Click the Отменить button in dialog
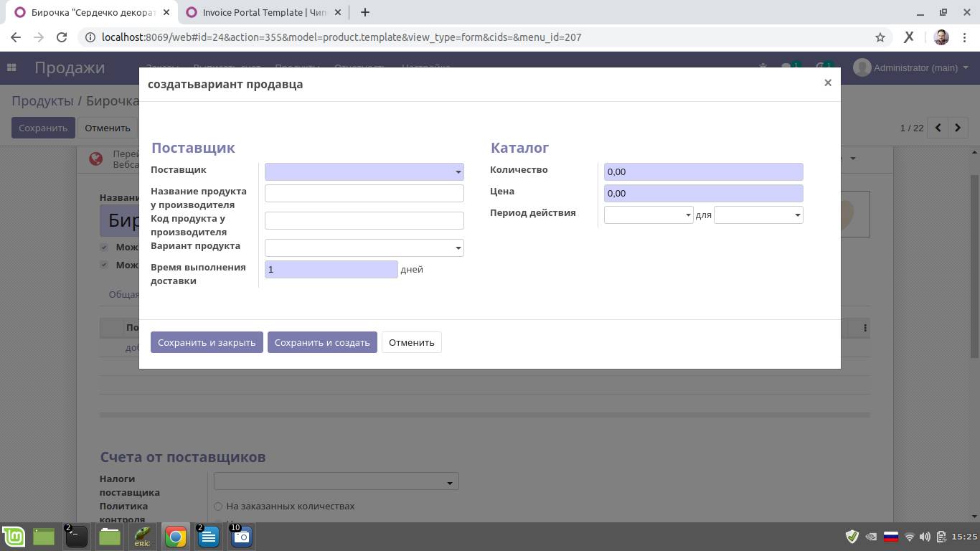Screen dimensions: 980x551 [x=411, y=343]
